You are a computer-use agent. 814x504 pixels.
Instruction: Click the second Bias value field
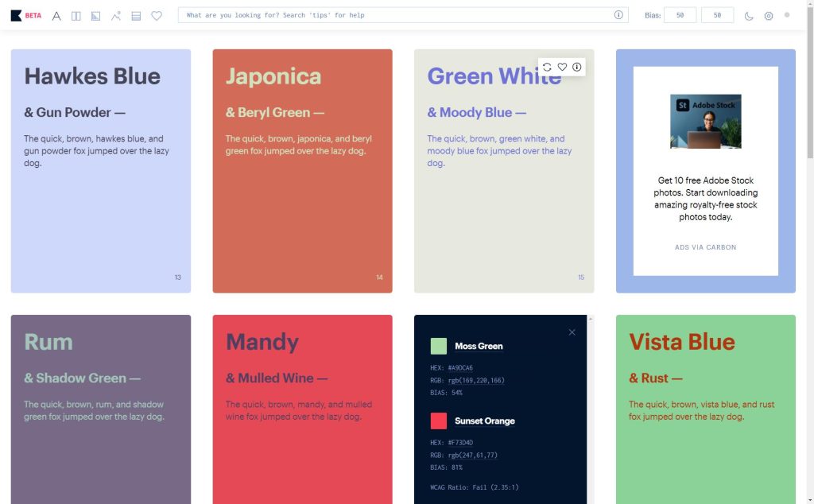click(x=718, y=15)
